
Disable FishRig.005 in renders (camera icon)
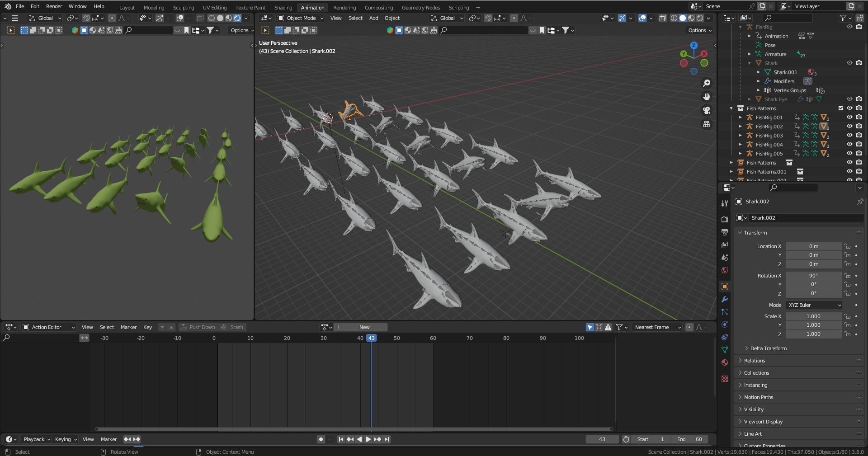pyautogui.click(x=859, y=154)
